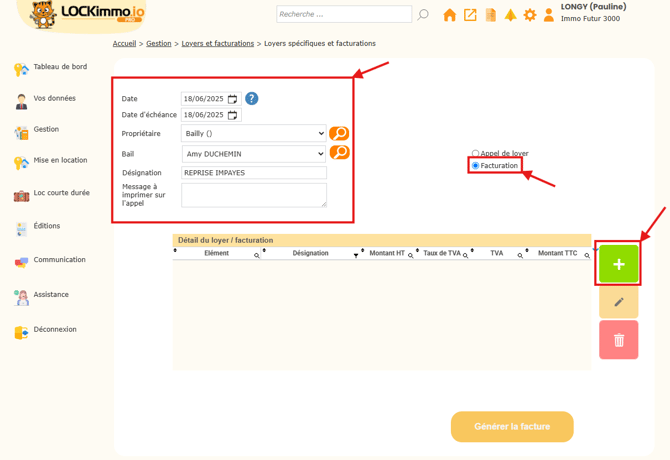This screenshot has height=460, width=670.
Task: Open the home icon in top bar
Action: 449,15
